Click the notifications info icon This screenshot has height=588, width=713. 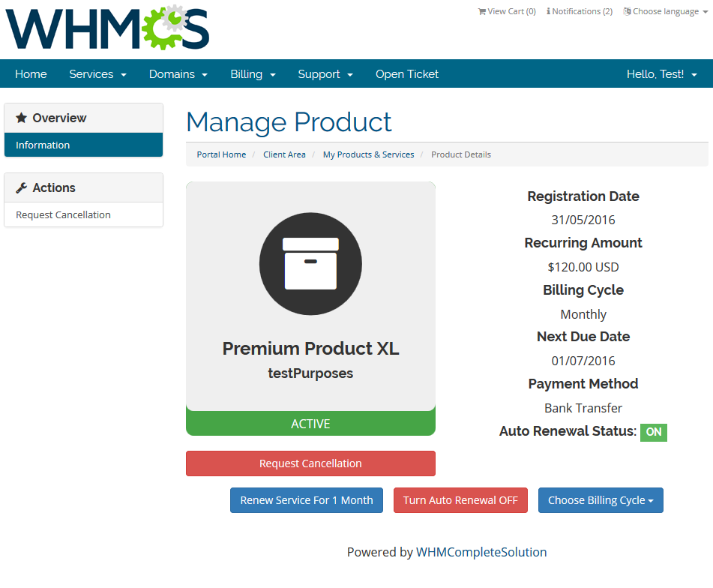(548, 11)
